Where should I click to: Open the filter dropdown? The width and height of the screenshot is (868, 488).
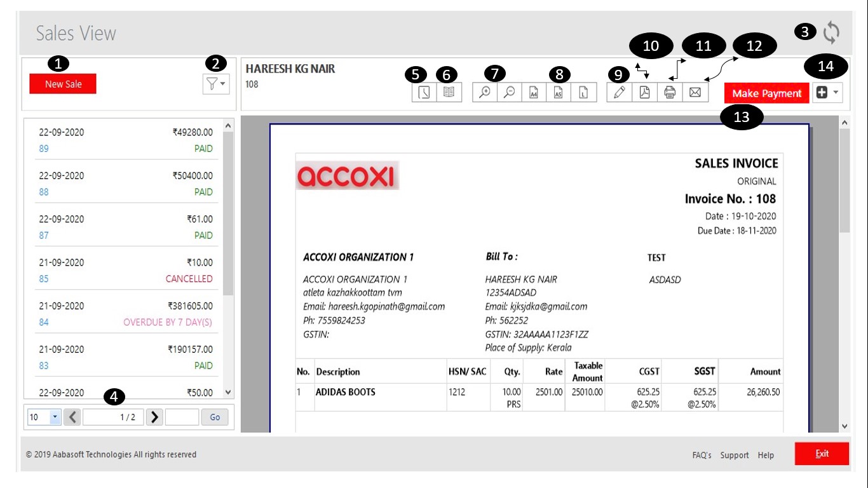(215, 84)
